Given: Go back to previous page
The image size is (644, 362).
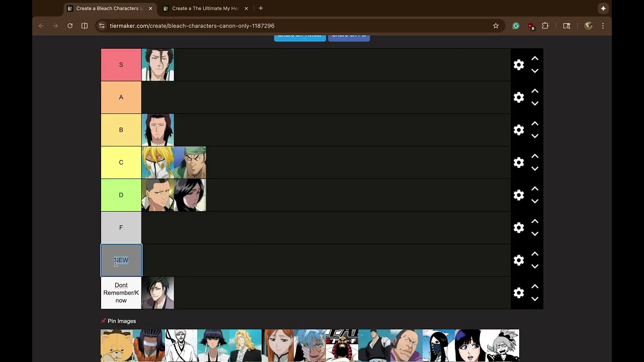Looking at the screenshot, I should [41, 26].
